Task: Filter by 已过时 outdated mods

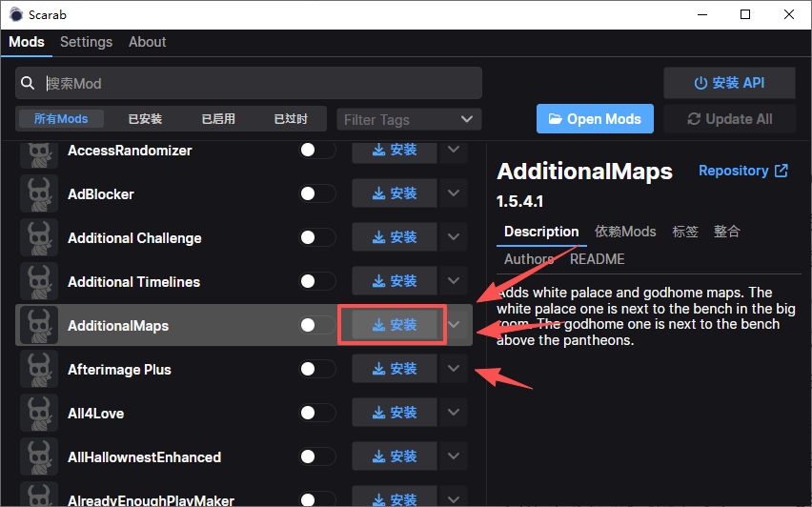Action: coord(291,119)
